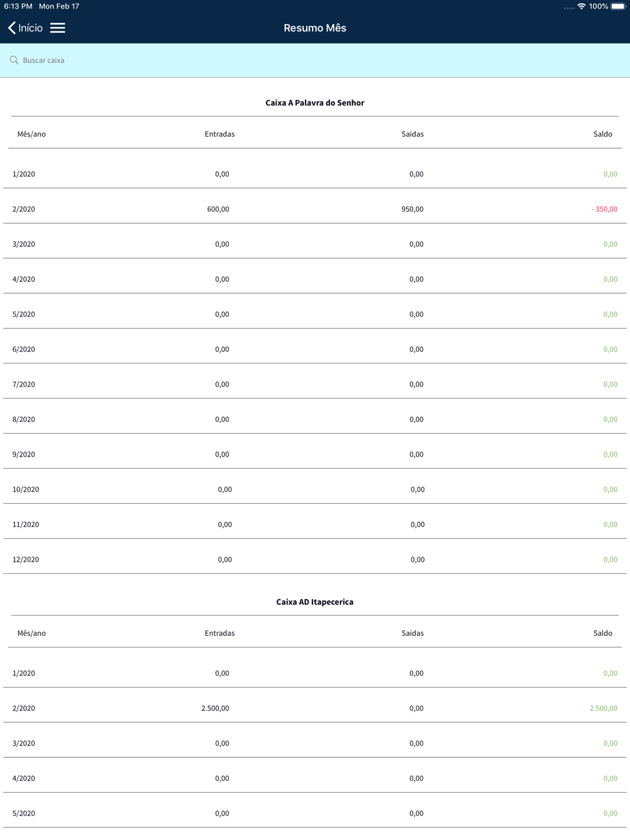Select the 12/2020 row in first caixa
Viewport: 630px width, 840px height.
pos(315,559)
